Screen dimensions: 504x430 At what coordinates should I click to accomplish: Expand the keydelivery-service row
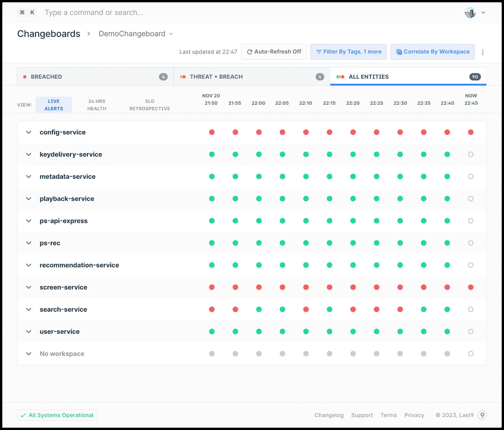coord(29,154)
